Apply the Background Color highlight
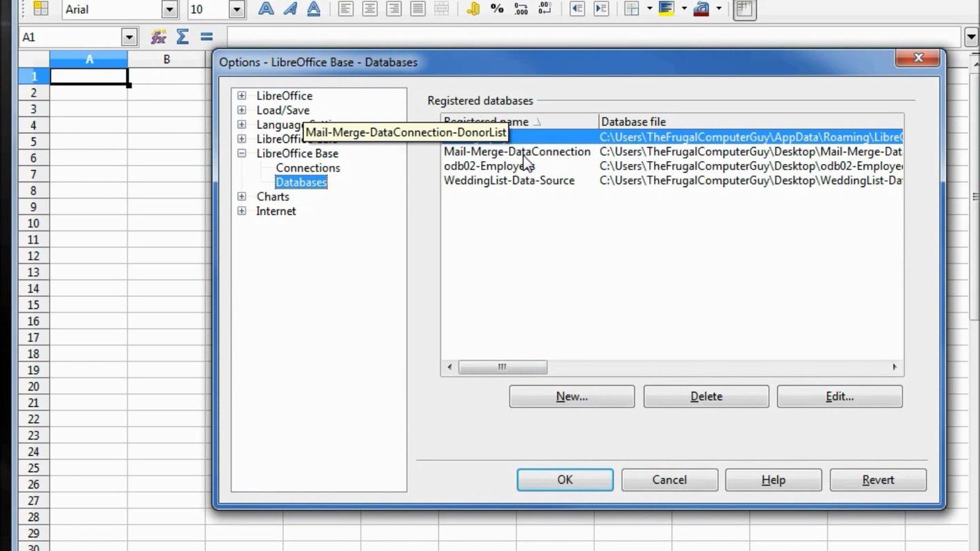980x551 pixels. click(x=666, y=9)
